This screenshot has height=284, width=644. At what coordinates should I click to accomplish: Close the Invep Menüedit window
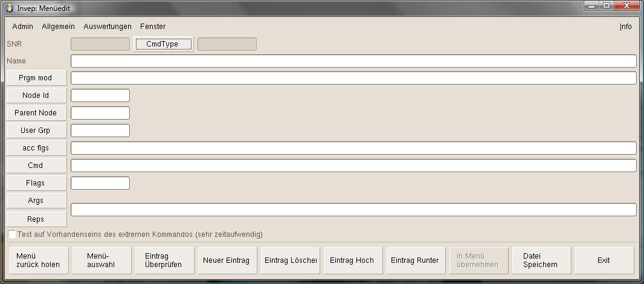(x=626, y=5)
